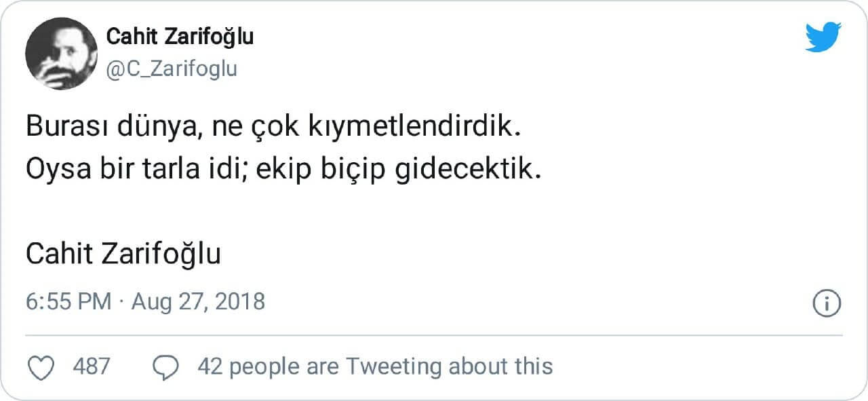
Task: Click the word "dünya" in the tweet
Action: pos(161,127)
